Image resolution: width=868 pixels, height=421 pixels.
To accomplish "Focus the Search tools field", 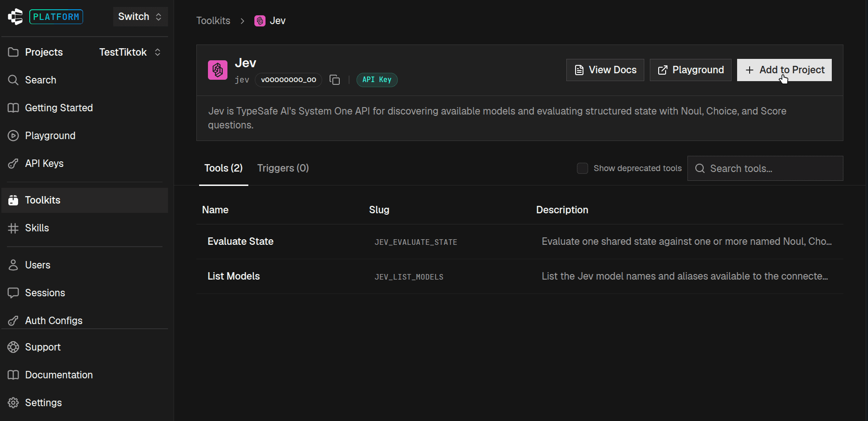I will click(x=765, y=168).
